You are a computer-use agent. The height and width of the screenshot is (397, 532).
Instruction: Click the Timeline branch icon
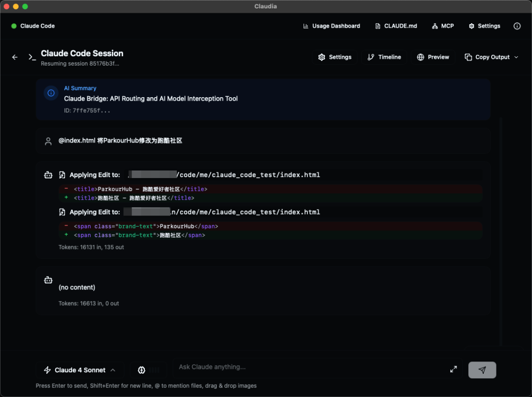pyautogui.click(x=371, y=57)
